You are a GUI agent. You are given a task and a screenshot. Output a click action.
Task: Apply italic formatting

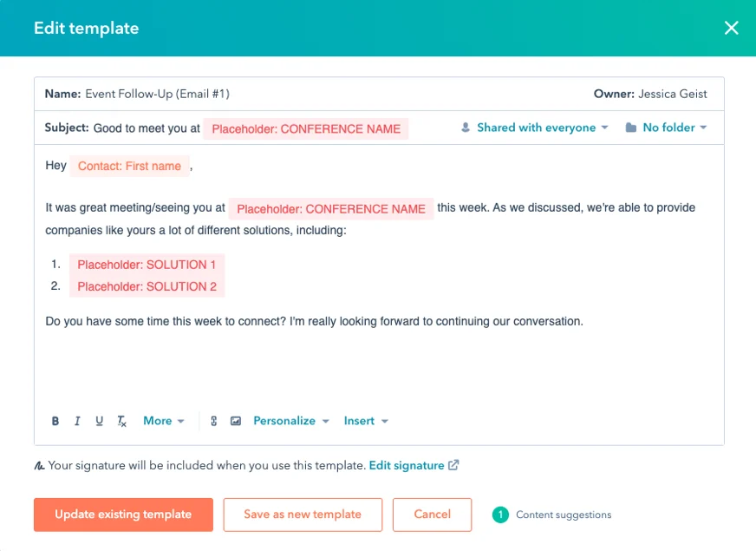[x=77, y=421]
